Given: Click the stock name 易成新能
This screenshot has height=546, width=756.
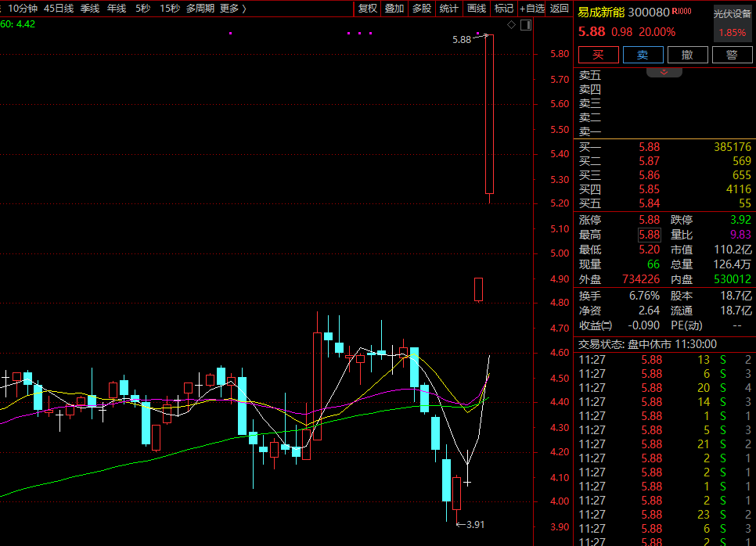Looking at the screenshot, I should [601, 12].
